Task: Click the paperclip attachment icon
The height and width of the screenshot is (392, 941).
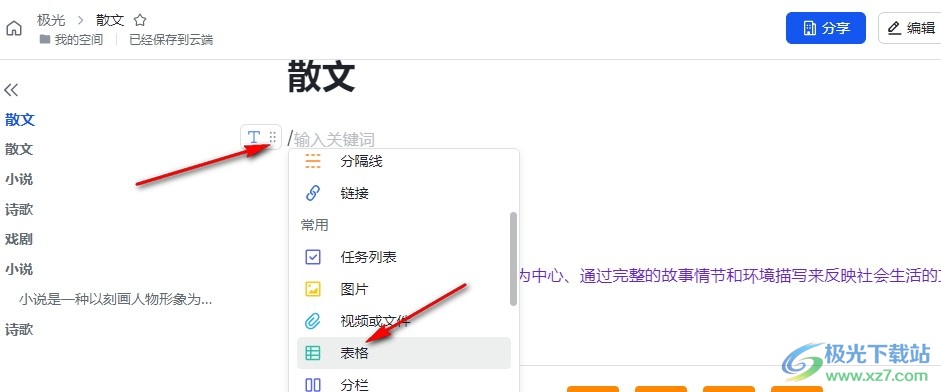Action: pos(313,321)
